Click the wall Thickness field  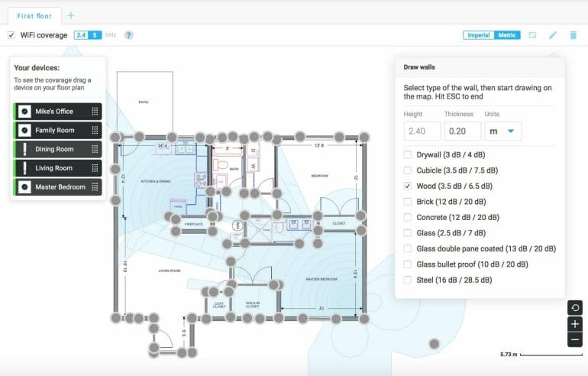click(463, 131)
